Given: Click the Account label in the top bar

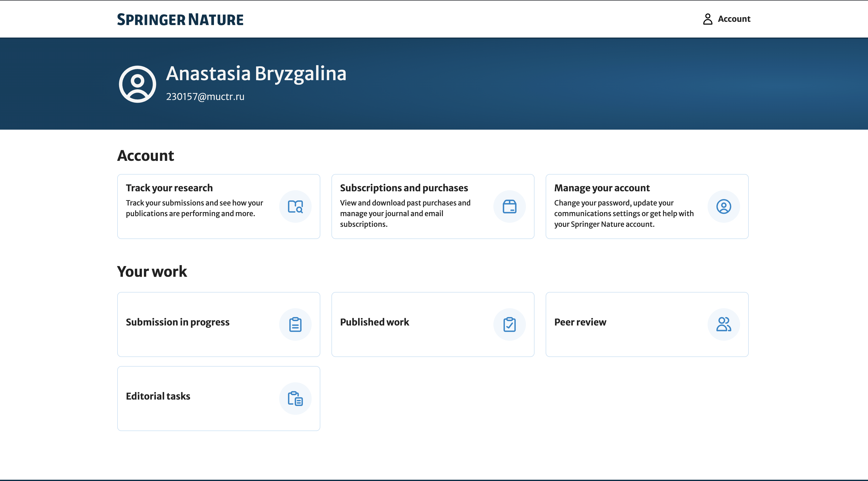Looking at the screenshot, I should pos(734,19).
